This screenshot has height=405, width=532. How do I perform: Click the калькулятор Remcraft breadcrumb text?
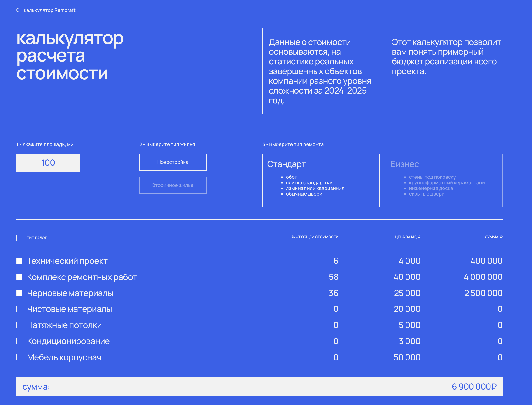pos(50,10)
